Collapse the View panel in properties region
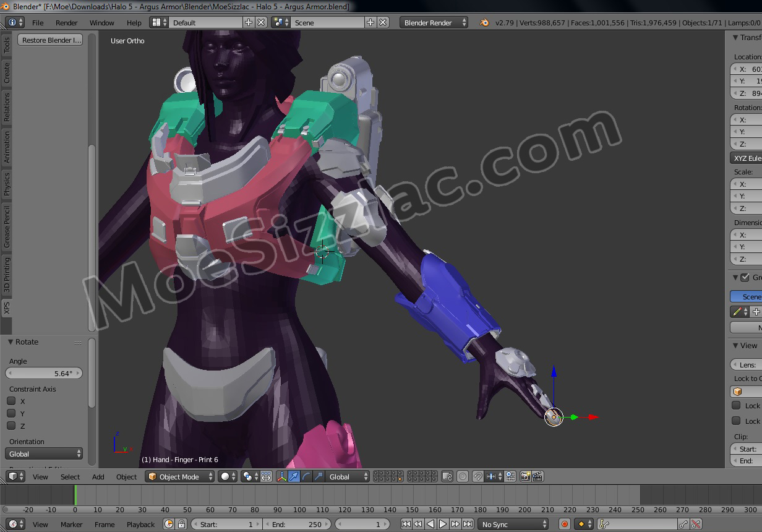Image resolution: width=762 pixels, height=532 pixels. pyautogui.click(x=735, y=345)
